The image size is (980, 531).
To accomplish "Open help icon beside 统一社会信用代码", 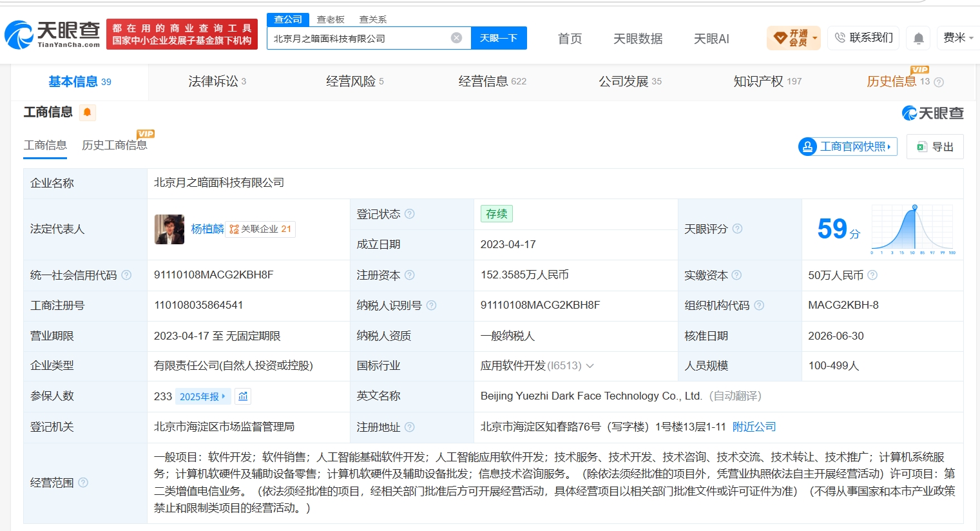I will [x=126, y=275].
